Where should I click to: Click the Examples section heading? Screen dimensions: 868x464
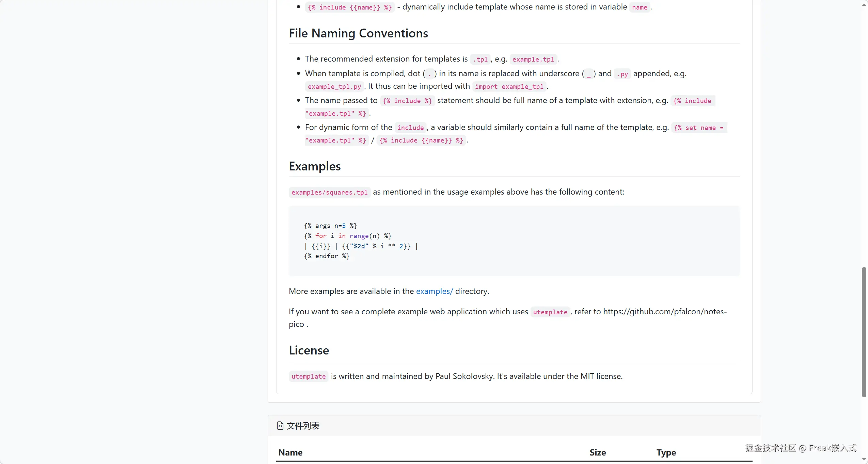pyautogui.click(x=315, y=166)
